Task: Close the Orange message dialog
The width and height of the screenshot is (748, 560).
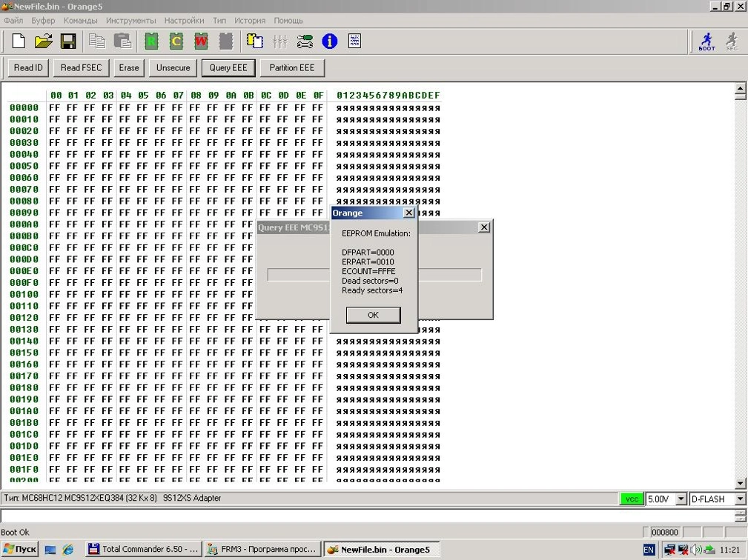Action: [x=408, y=213]
